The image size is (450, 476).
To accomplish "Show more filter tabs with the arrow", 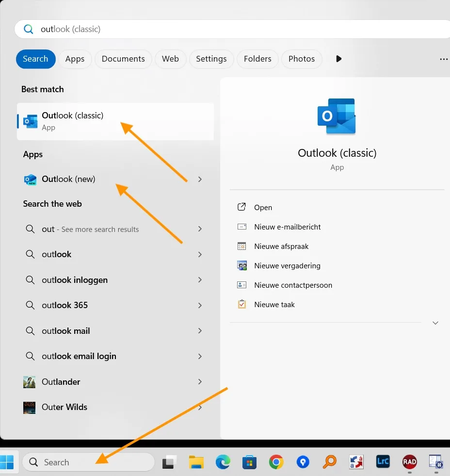I will click(339, 59).
